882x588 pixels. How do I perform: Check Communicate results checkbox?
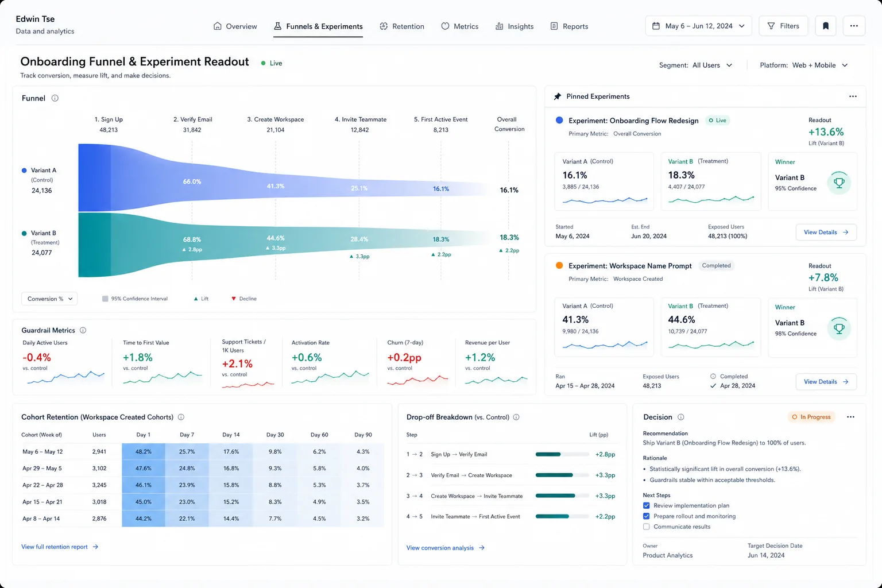coord(647,527)
